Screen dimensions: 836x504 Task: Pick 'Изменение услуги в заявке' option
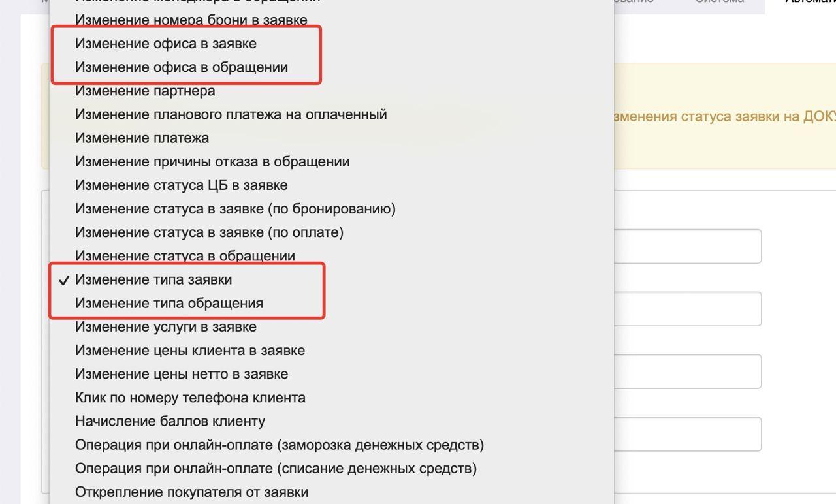[x=166, y=326]
